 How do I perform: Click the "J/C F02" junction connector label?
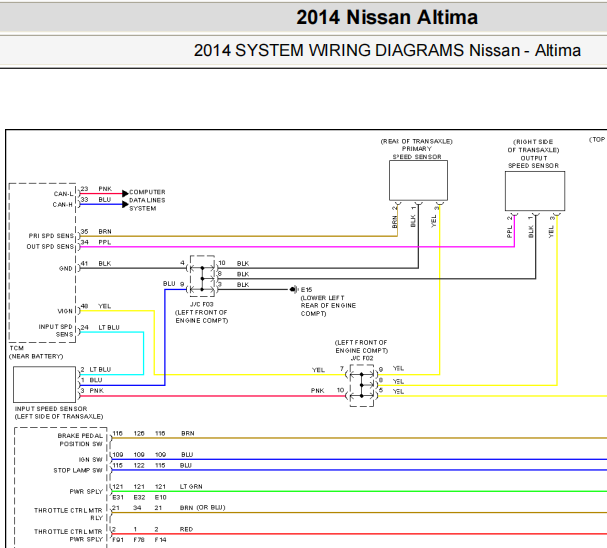coord(362,358)
